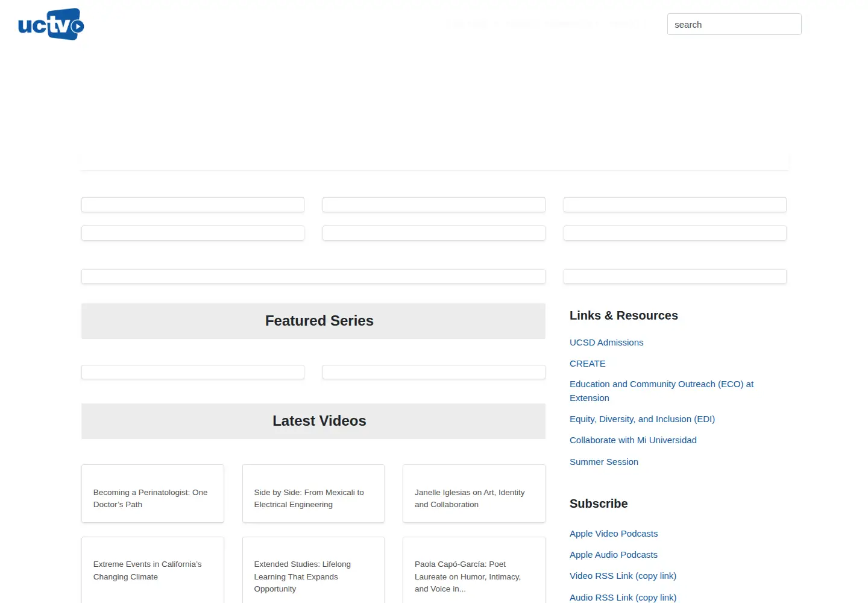Focus the search input field
This screenshot has height=603, width=868.
734,24
